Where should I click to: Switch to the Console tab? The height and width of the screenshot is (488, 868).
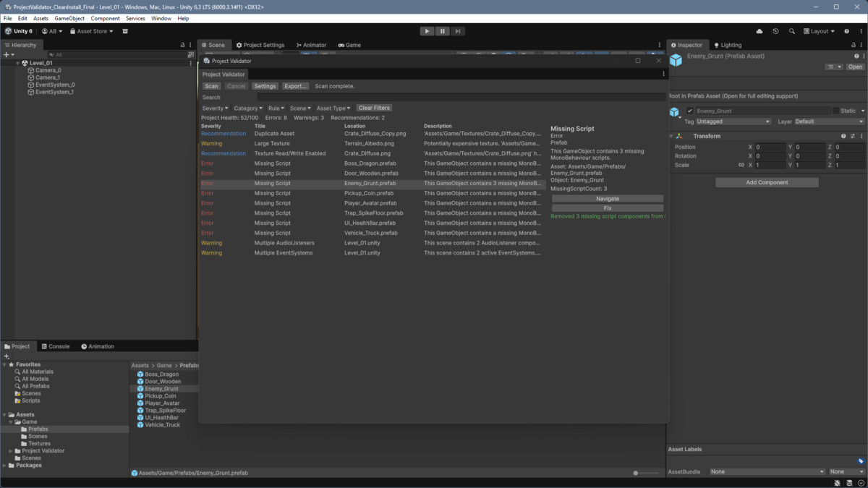pyautogui.click(x=55, y=346)
